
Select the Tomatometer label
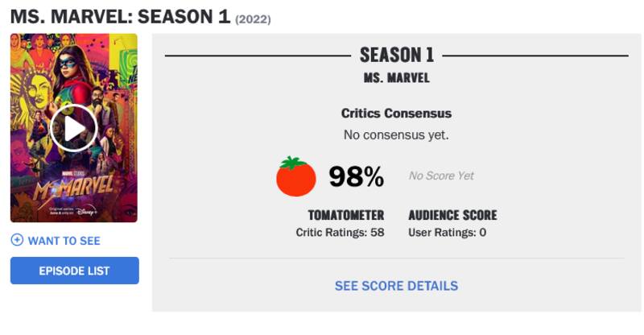(346, 215)
